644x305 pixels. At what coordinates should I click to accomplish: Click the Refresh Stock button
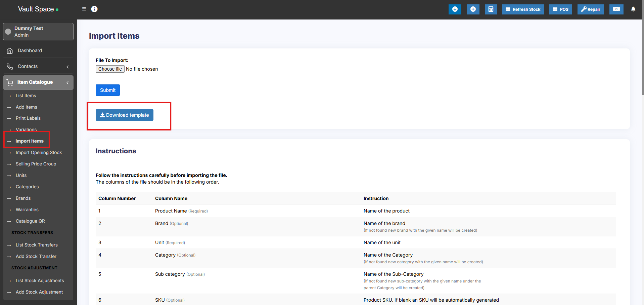pyautogui.click(x=523, y=9)
